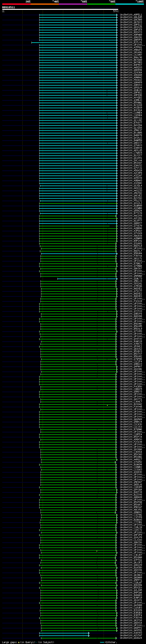
Task: Select hit label UniRef100_Q9SQJ4
Action: pos(131,87)
